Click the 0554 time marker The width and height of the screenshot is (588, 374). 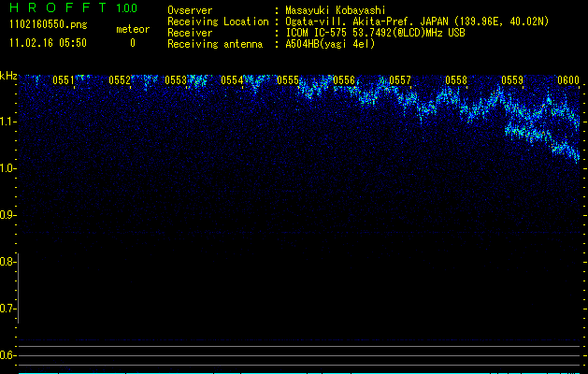232,80
